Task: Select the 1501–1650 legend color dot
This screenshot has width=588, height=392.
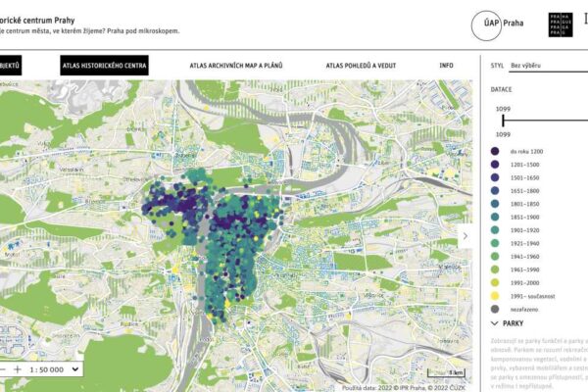Action: [494, 177]
